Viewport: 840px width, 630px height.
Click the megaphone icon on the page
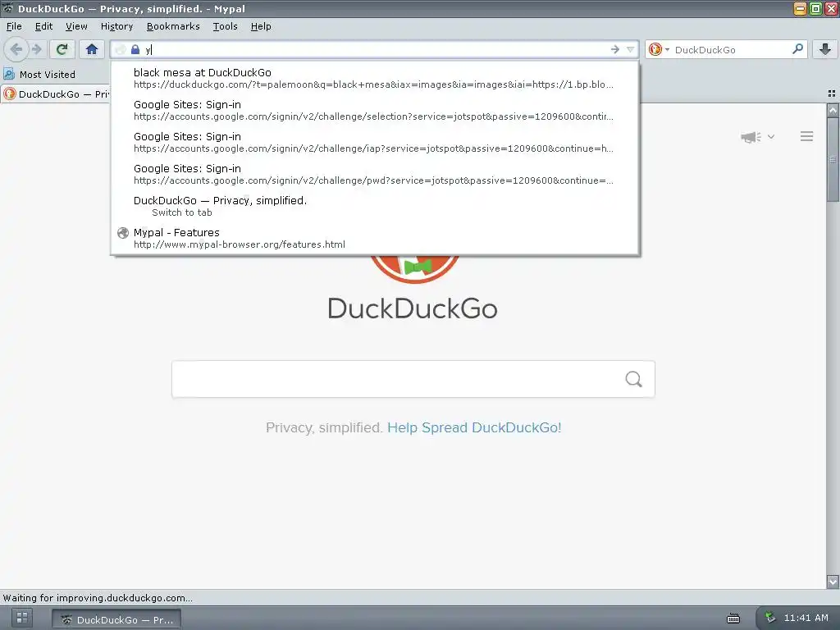click(x=751, y=137)
